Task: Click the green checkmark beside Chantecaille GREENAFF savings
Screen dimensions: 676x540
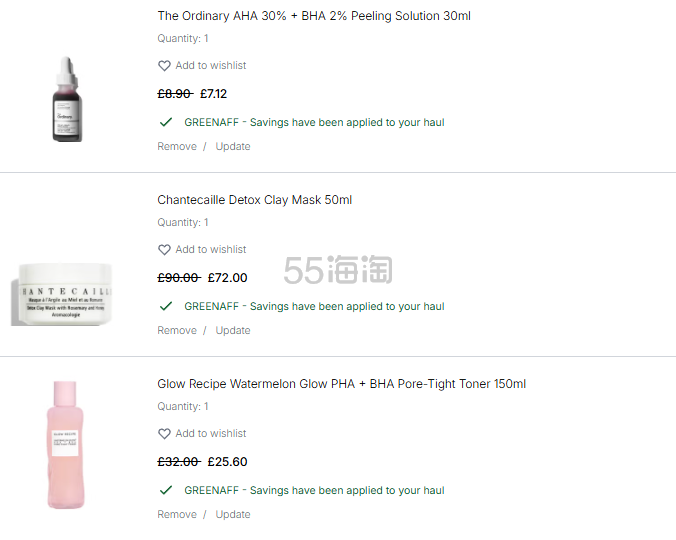Action: point(165,306)
